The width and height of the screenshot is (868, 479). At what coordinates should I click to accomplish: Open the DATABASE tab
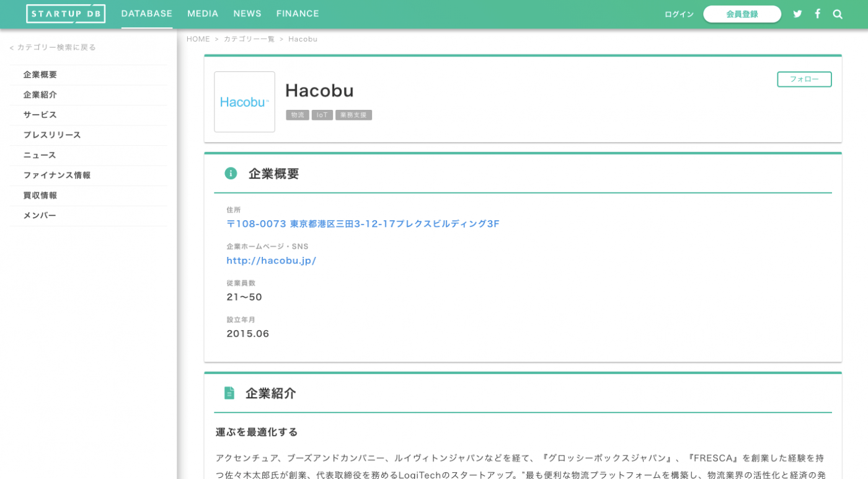pyautogui.click(x=147, y=14)
